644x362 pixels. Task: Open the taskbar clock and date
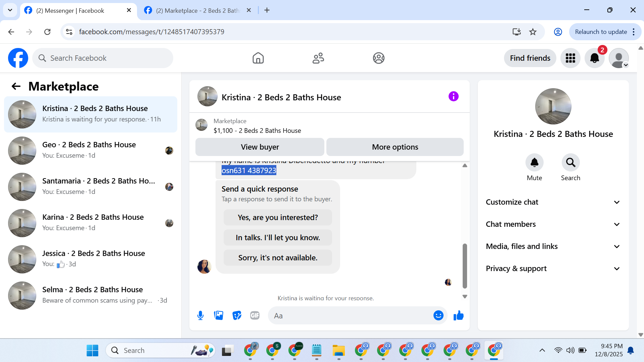pyautogui.click(x=608, y=350)
